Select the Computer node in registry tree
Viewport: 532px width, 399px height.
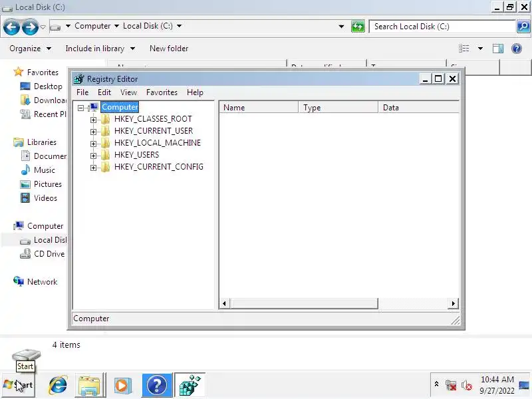coord(120,107)
